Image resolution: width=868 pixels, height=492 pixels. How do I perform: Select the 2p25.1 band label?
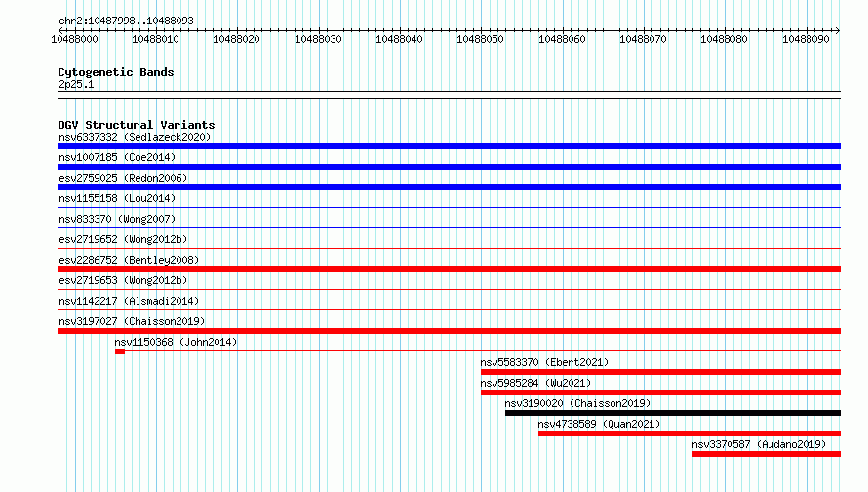(x=76, y=84)
